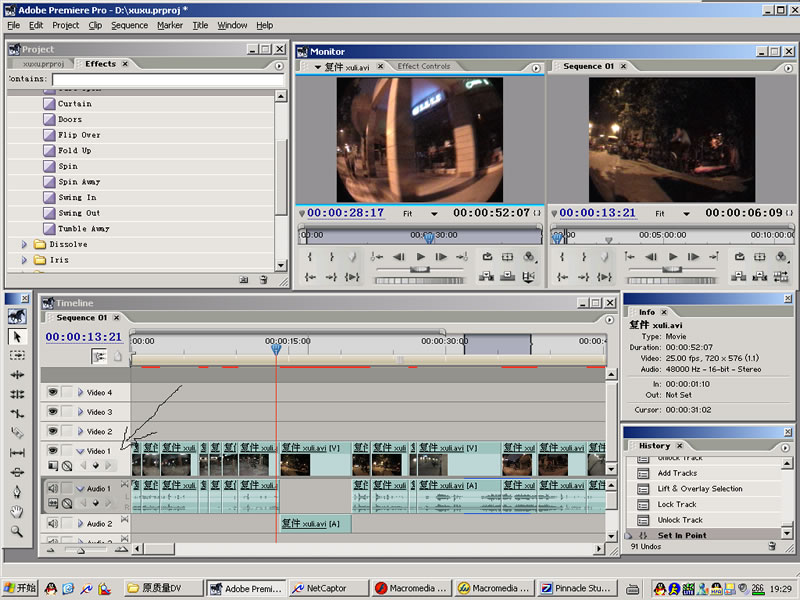Step back one frame in source monitor
Screen dimensions: 800x600
[399, 257]
